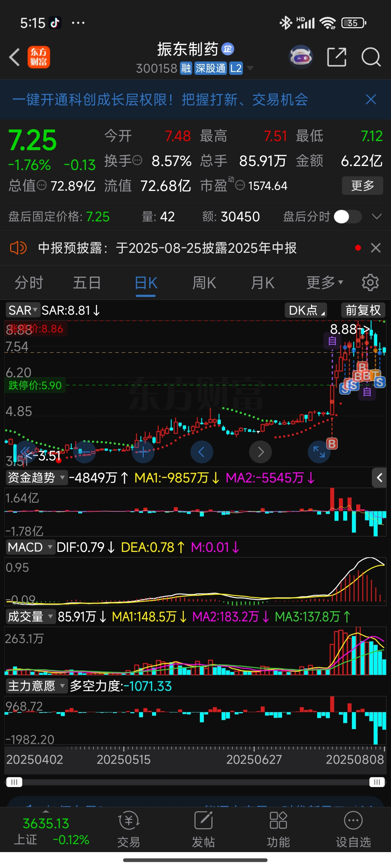
Task: Tap the TikTok status bar icon
Action: 55,23
